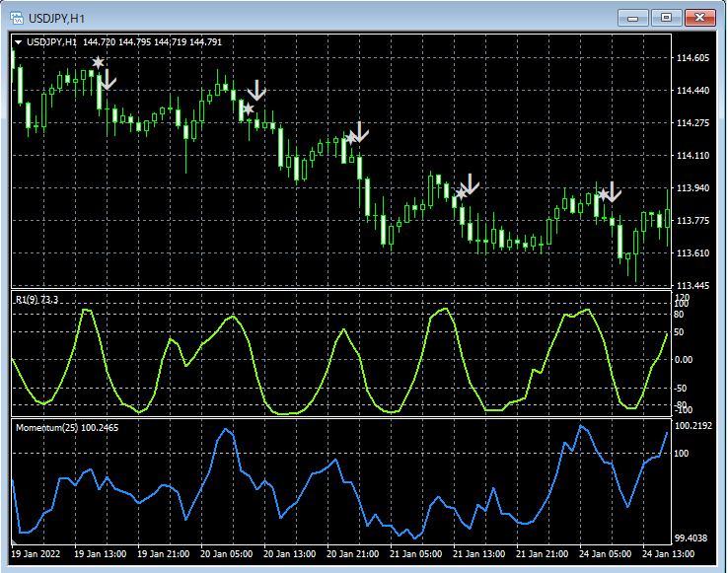Click the last down arrow signal near 24 Jan 05:00
Image resolution: width=728 pixels, height=573 pixels.
pos(613,191)
